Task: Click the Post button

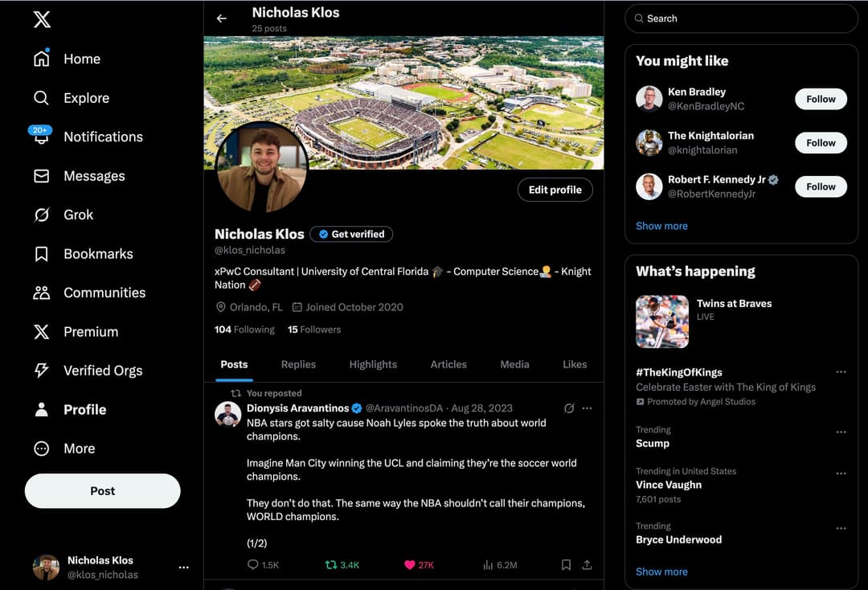Action: click(x=102, y=491)
